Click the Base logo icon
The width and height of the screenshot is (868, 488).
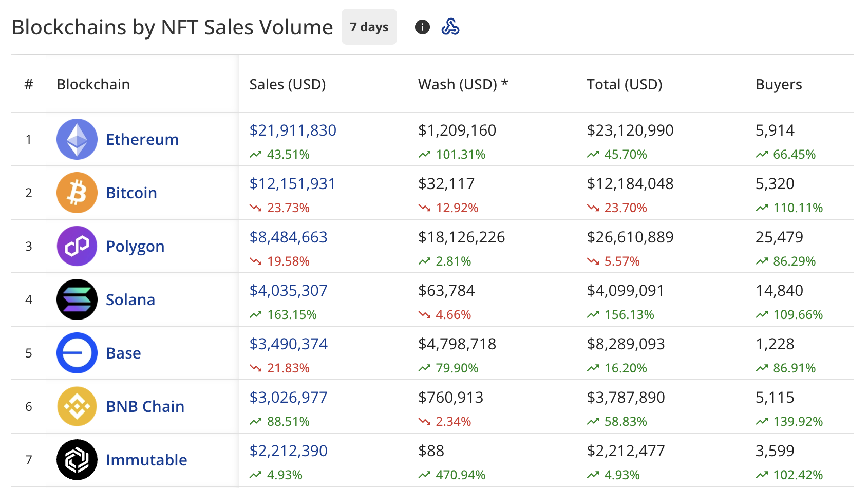pyautogui.click(x=77, y=353)
